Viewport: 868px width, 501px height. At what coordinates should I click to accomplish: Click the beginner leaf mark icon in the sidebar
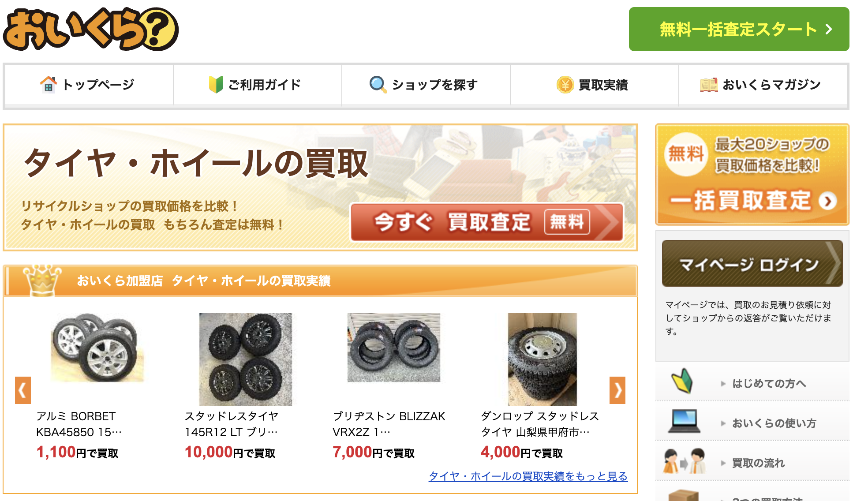(x=682, y=381)
